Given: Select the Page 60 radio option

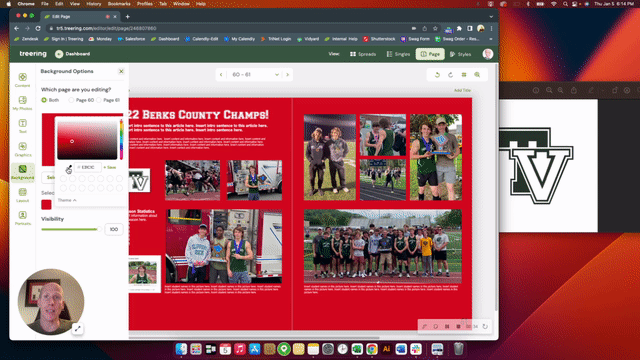Looking at the screenshot, I should coord(71,100).
